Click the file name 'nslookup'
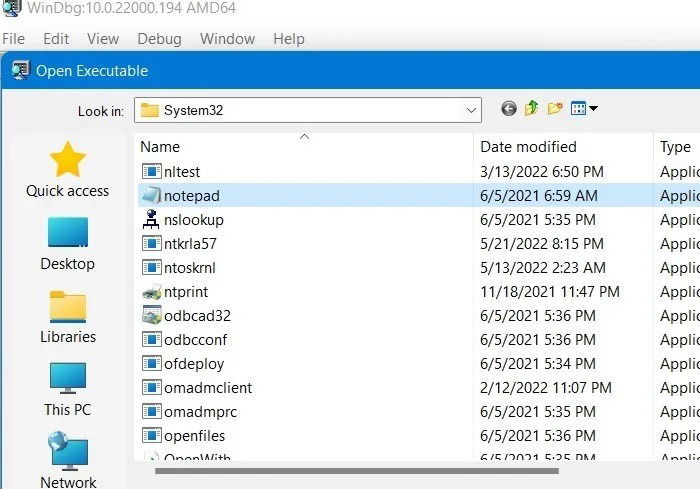 point(194,220)
